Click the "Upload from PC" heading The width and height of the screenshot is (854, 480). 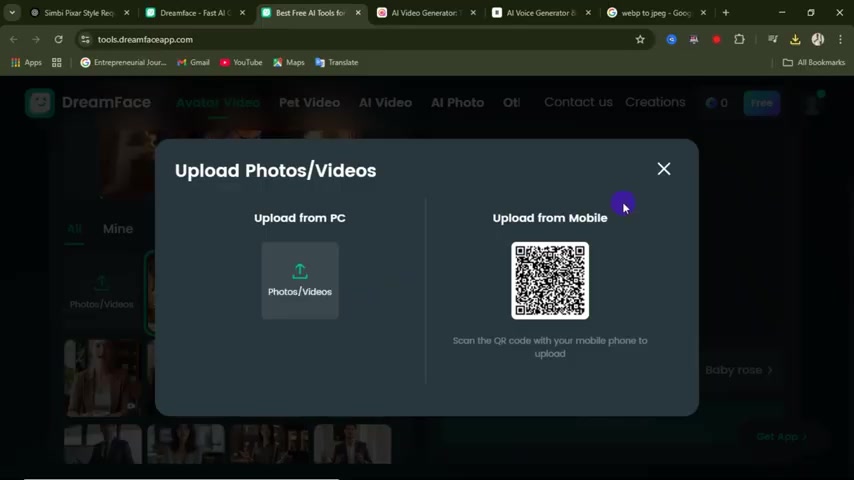[300, 218]
